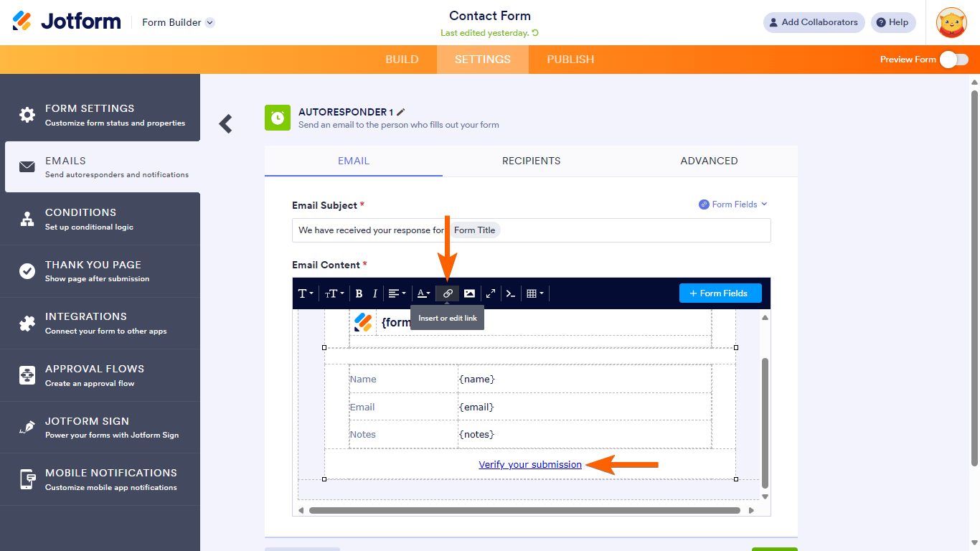Screen dimensions: 980x551
Task: Open the font family dropdown in the editor toolbar
Action: [306, 293]
